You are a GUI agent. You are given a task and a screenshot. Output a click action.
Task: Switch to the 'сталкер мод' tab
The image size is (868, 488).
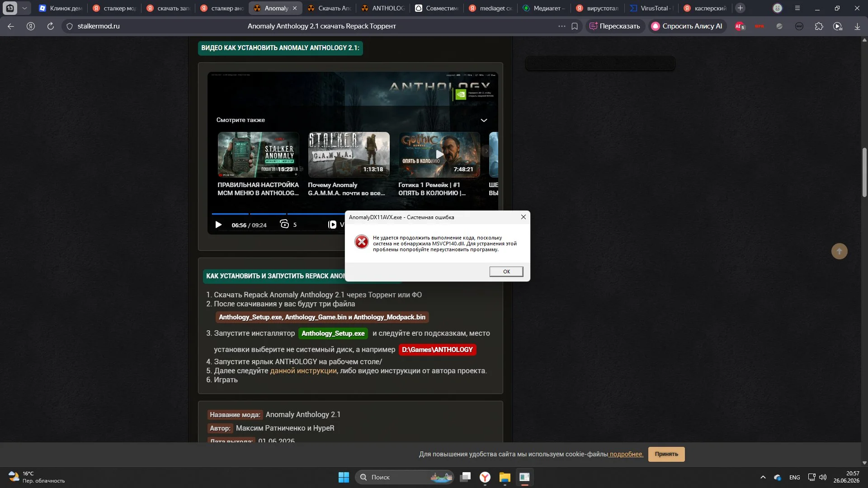114,8
